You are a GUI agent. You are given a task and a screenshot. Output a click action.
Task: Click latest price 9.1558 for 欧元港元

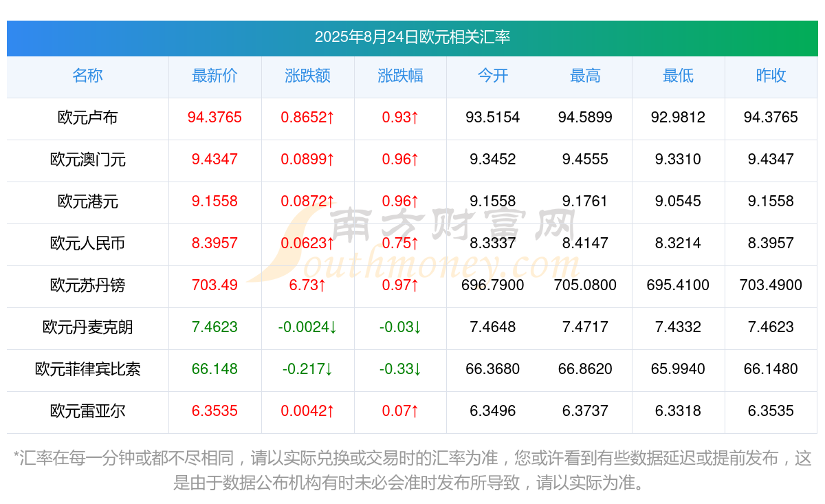pyautogui.click(x=214, y=201)
